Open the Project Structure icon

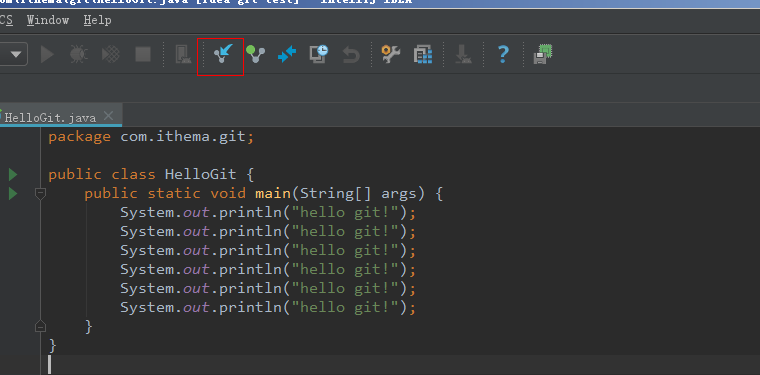tap(423, 54)
